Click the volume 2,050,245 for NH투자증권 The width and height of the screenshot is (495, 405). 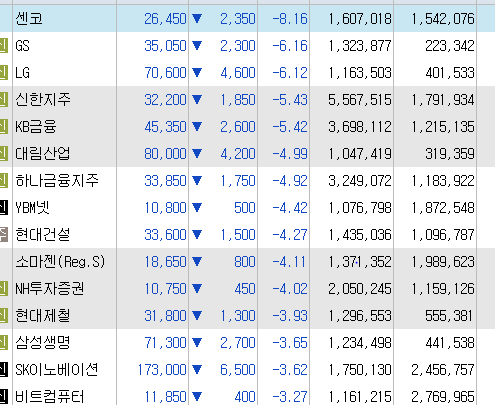[x=360, y=289]
